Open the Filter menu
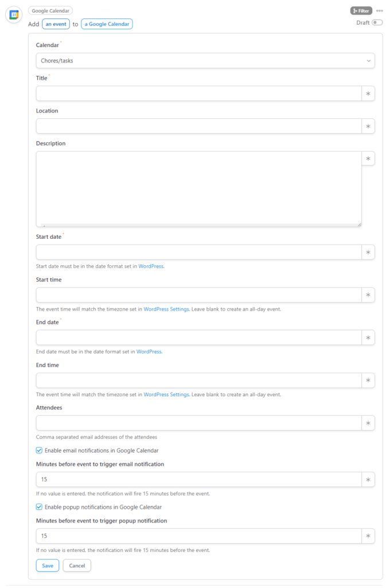This screenshot has width=386, height=588. point(362,10)
